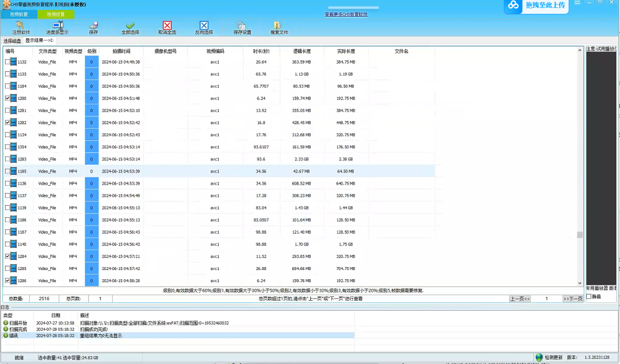Click the film icon of file 1139

pos(13,207)
